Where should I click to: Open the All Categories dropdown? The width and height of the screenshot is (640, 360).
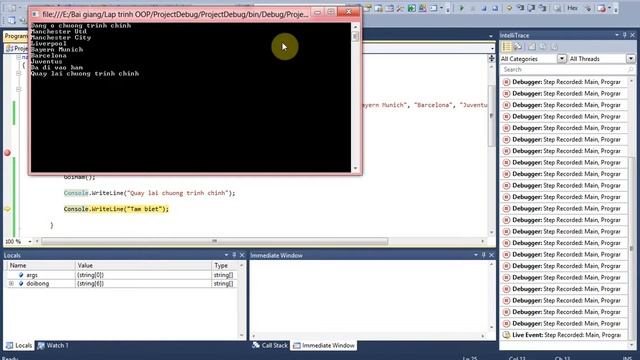562,59
